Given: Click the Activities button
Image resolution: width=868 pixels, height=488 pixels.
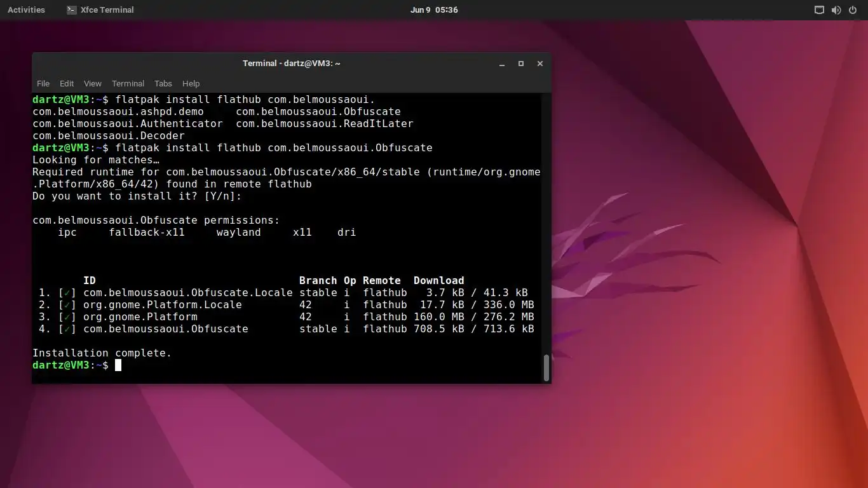Looking at the screenshot, I should pyautogui.click(x=26, y=10).
